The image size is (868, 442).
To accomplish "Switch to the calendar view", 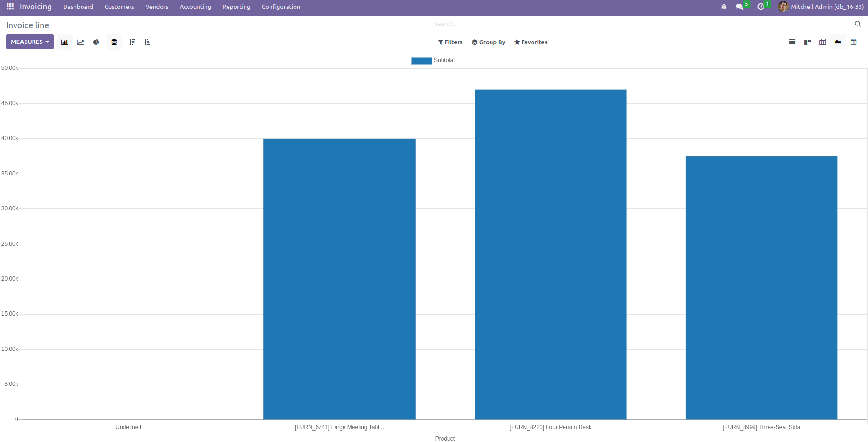I will [x=853, y=42].
